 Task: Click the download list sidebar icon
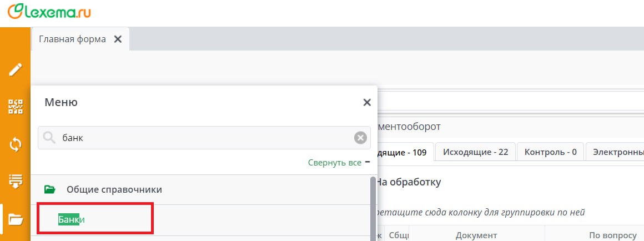tap(15, 181)
